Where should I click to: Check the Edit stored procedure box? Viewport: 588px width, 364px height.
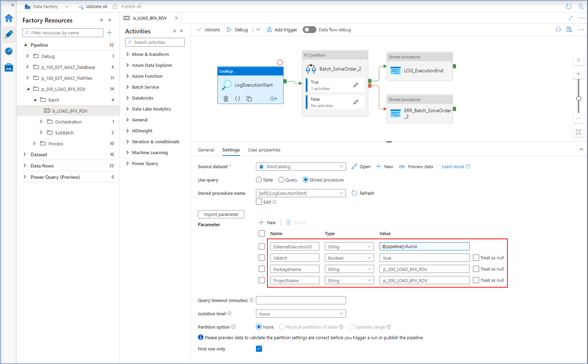(x=259, y=202)
